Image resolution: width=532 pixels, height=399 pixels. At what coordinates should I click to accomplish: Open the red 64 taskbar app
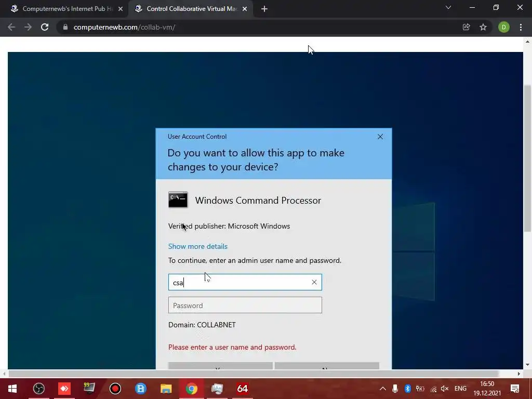click(x=242, y=389)
